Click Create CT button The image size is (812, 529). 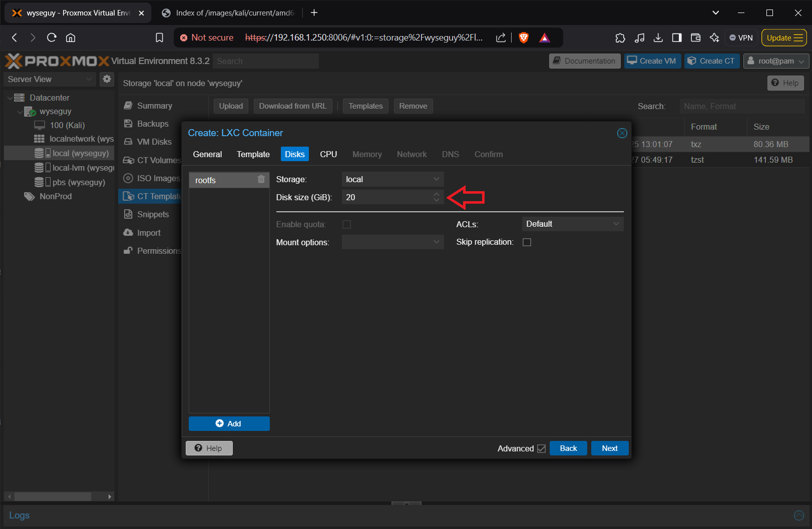click(712, 61)
